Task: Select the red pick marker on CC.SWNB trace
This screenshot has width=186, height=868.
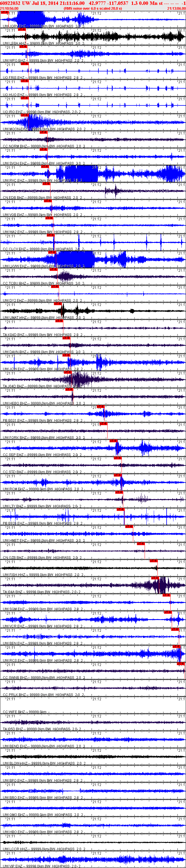Action: [181, 663]
